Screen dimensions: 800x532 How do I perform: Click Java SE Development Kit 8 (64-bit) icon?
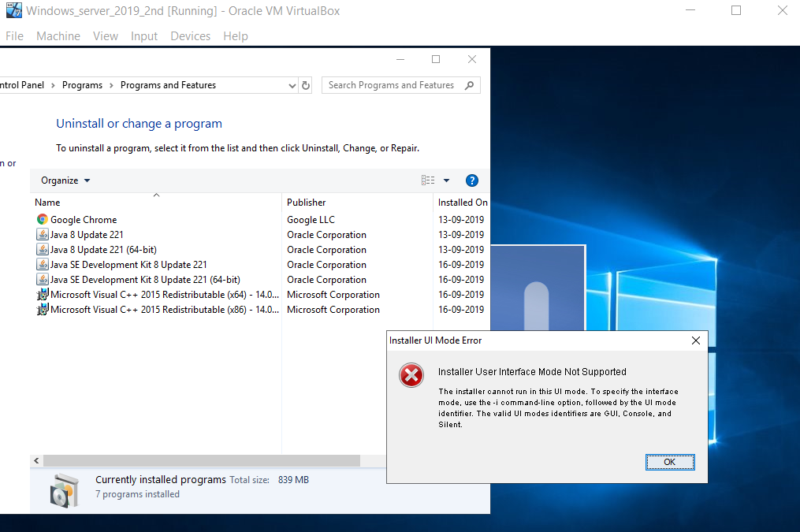click(42, 280)
